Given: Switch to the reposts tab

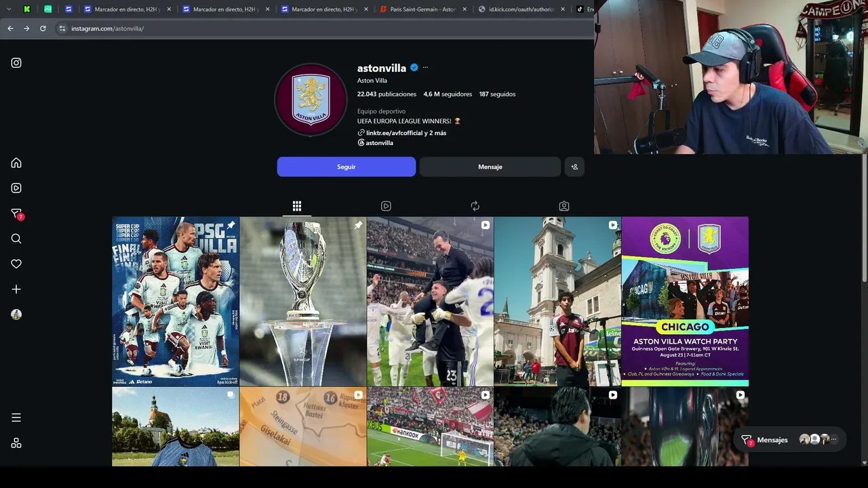Looking at the screenshot, I should tap(475, 206).
